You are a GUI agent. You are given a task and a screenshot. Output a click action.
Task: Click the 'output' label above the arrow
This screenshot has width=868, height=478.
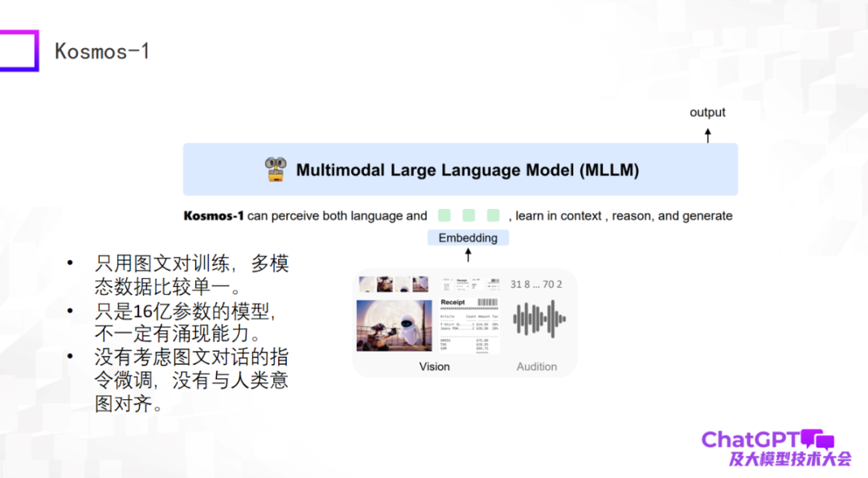[x=707, y=112]
